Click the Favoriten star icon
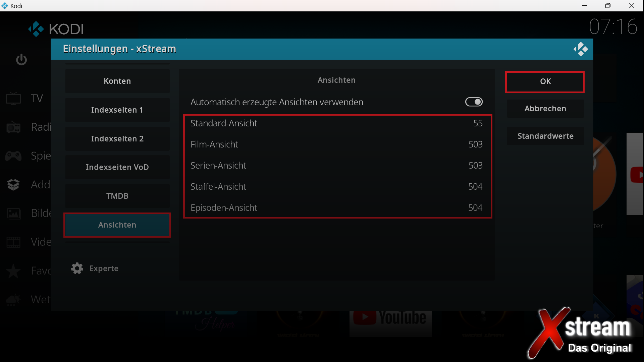This screenshot has width=644, height=362. click(13, 271)
